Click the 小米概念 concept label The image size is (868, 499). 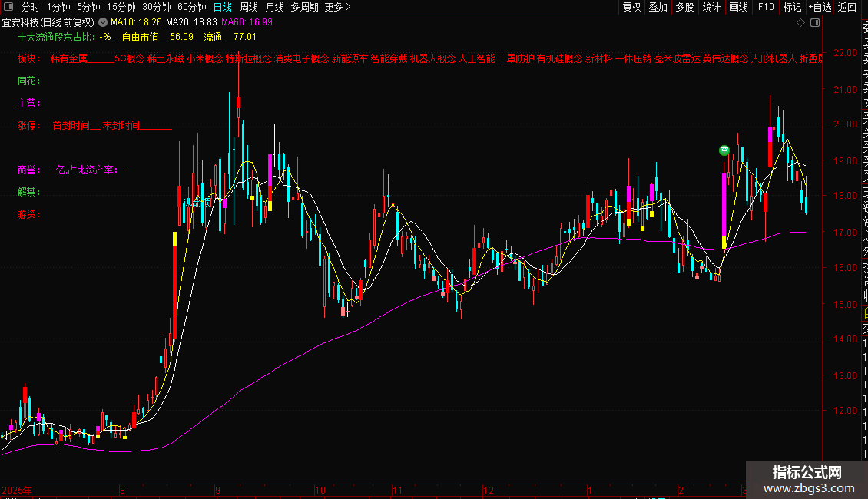(204, 58)
